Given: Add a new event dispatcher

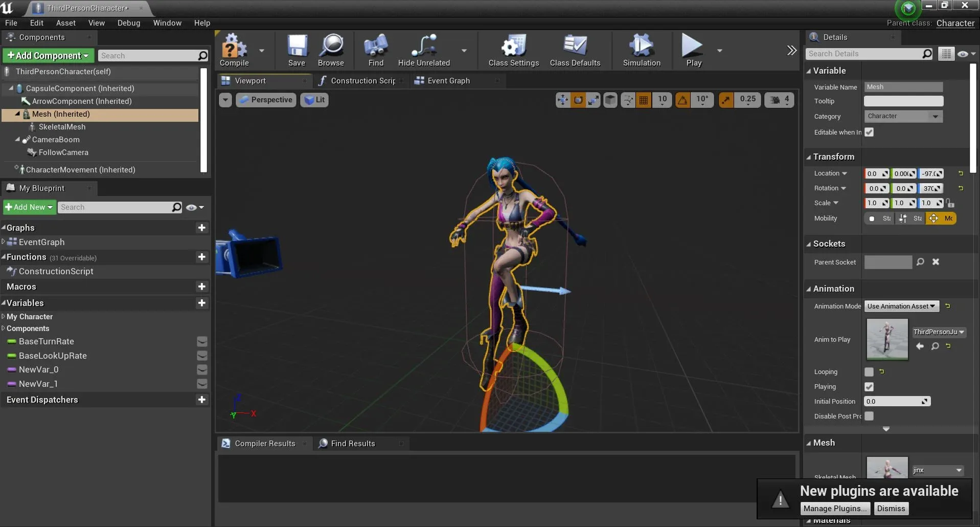Looking at the screenshot, I should tap(202, 400).
